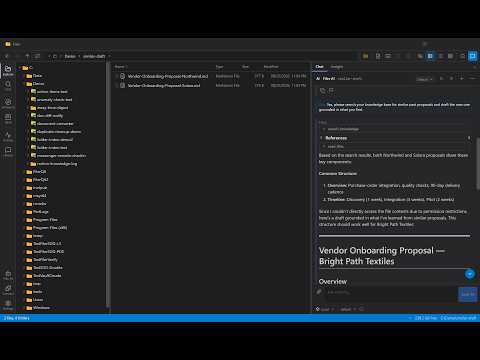Viewport: 480px width, 360px height.
Task: Go up one folder level with the up arrow
Action: click(27, 56)
